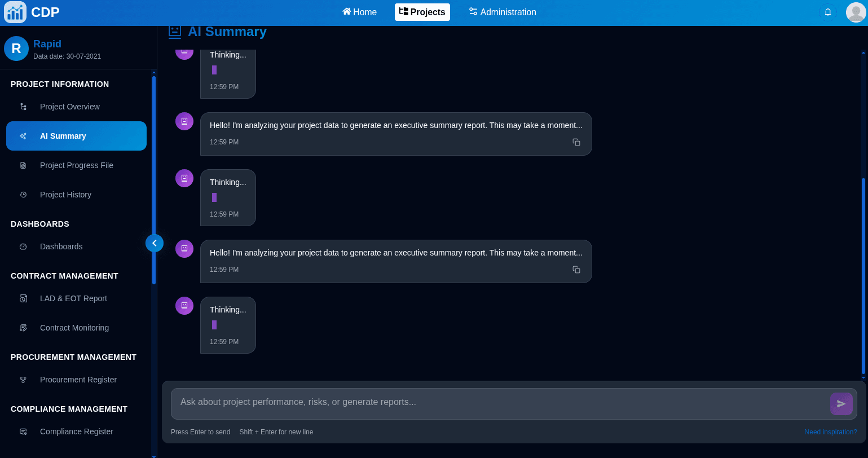This screenshot has width=868, height=458.
Task: Focus the Ask about project performance input
Action: click(x=496, y=402)
